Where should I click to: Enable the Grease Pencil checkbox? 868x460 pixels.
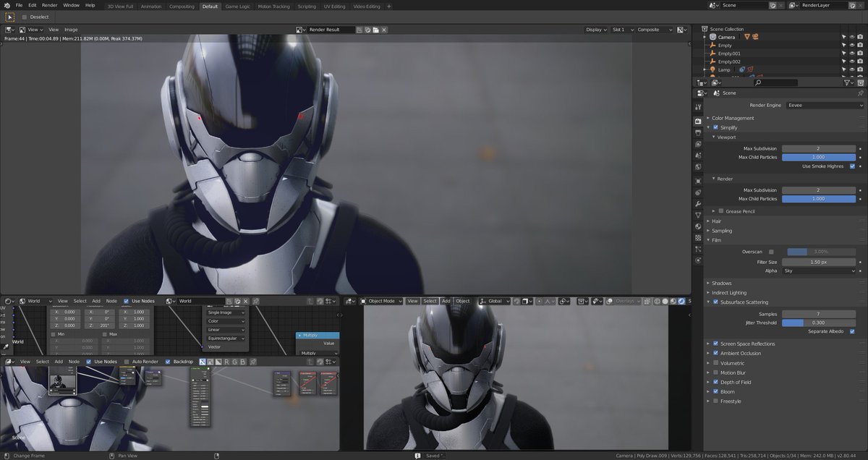[x=721, y=211]
